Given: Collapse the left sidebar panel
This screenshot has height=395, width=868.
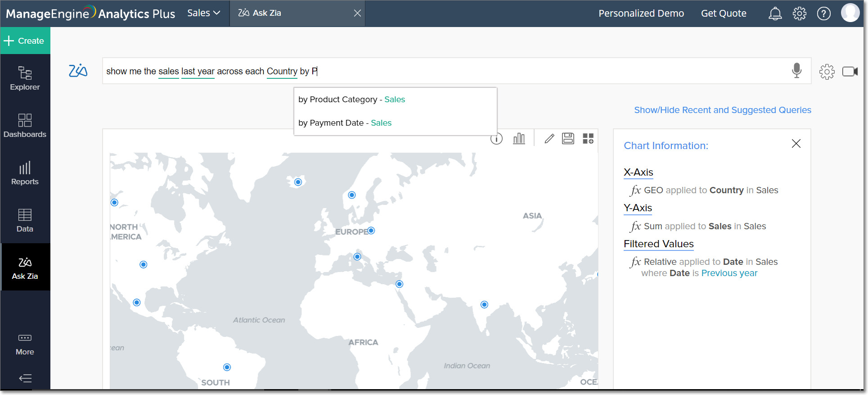Looking at the screenshot, I should [x=25, y=378].
